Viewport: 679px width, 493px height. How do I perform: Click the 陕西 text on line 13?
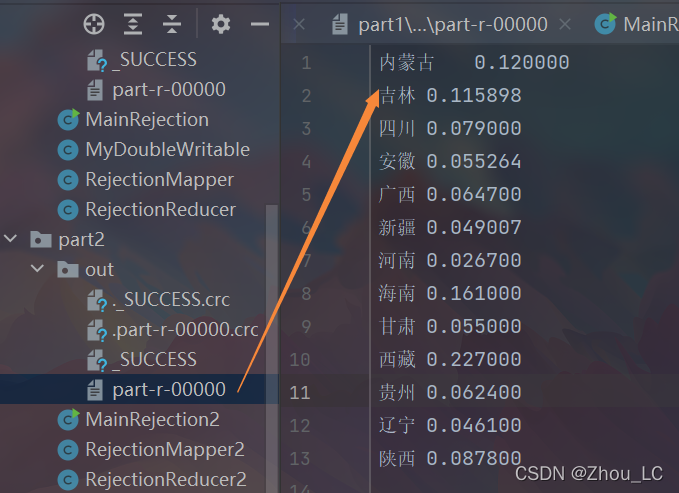(398, 458)
